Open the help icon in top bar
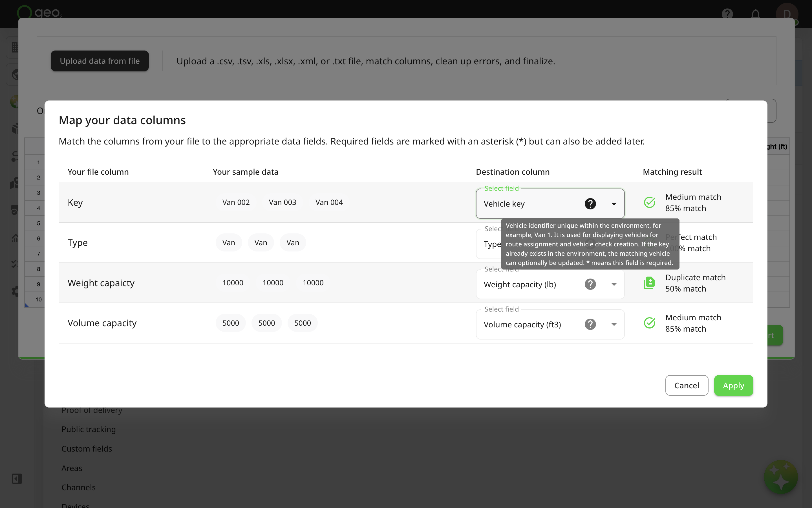The width and height of the screenshot is (812, 508). tap(727, 14)
